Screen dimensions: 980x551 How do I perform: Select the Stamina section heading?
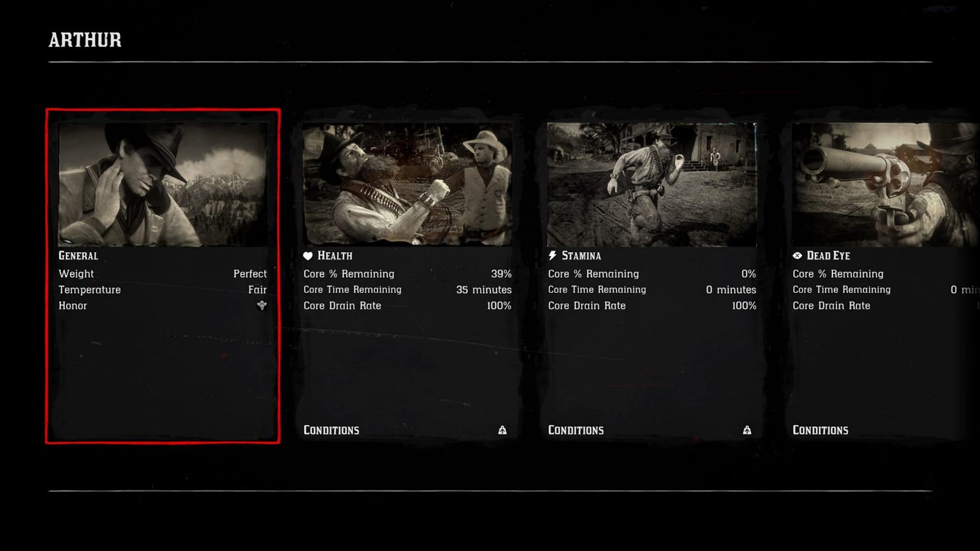tap(581, 256)
